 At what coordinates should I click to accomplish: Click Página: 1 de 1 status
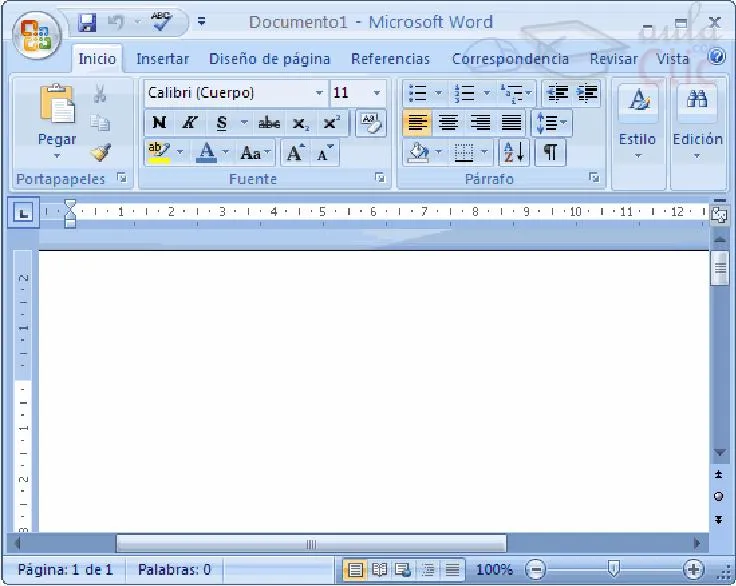65,570
